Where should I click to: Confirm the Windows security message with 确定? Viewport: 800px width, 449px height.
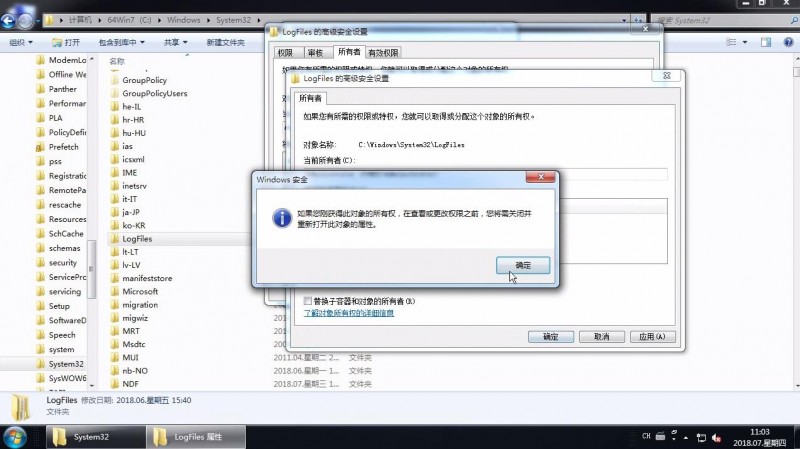click(523, 265)
